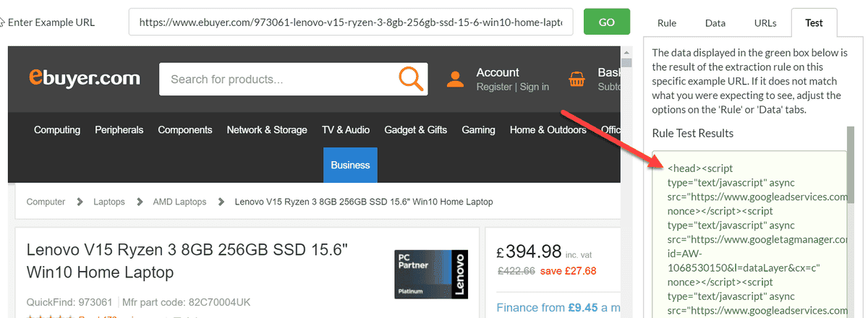This screenshot has height=318, width=868.
Task: Open the Components menu
Action: click(185, 130)
